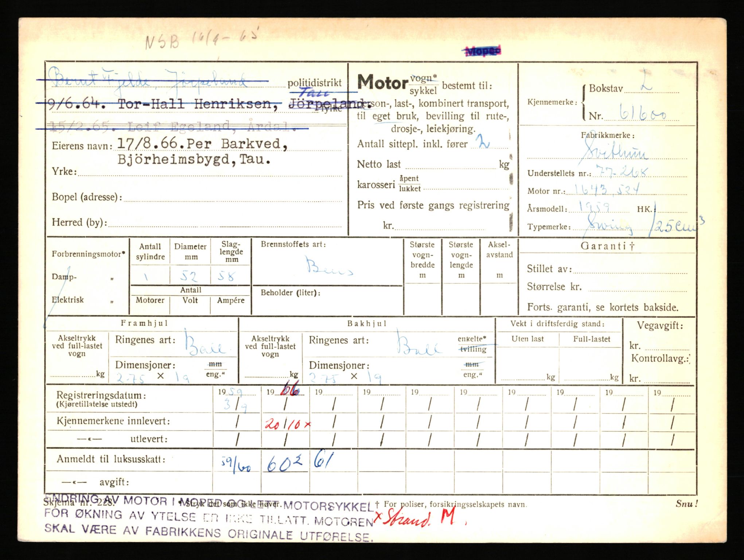The width and height of the screenshot is (744, 560).
Task: Click 'Anmeldt til luksusskatt:' row label
Action: (x=111, y=459)
